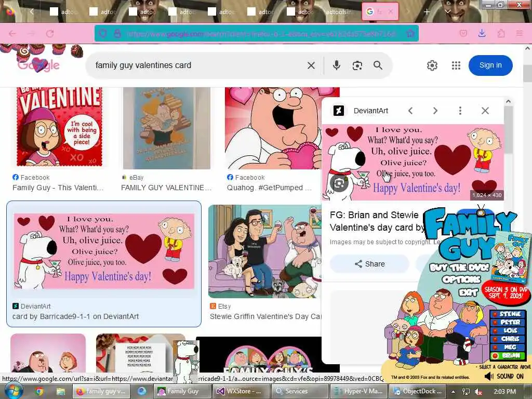Open a new browser tab
Screen dimensions: 532x399
click(x=427, y=11)
